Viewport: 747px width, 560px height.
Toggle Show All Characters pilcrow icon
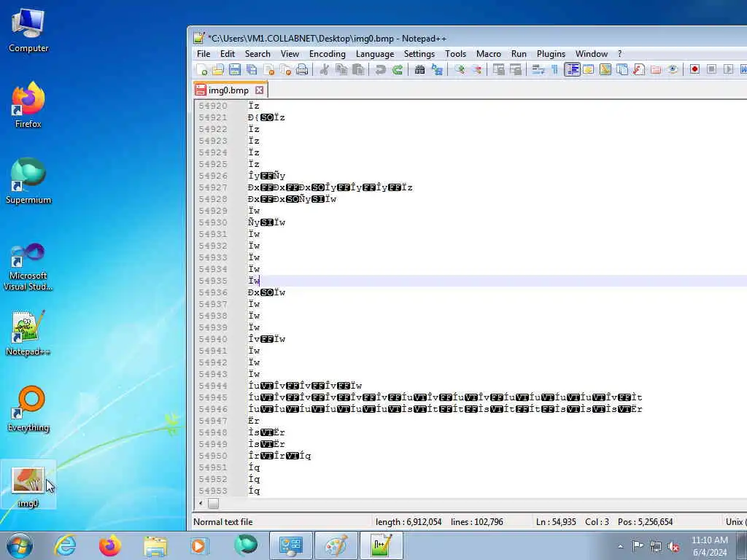pyautogui.click(x=554, y=70)
